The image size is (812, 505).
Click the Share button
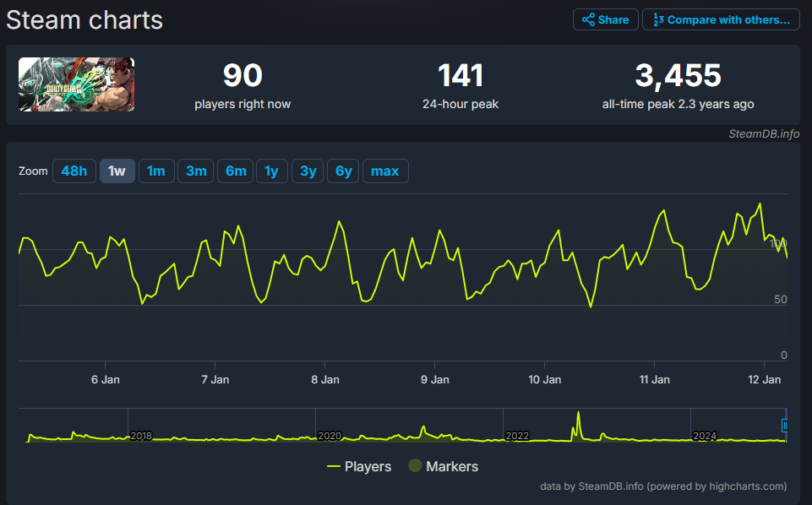605,19
